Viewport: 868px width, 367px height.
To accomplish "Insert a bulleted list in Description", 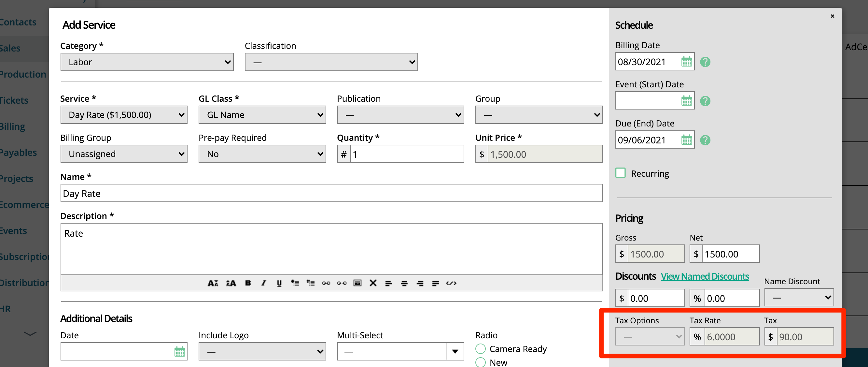I will pyautogui.click(x=295, y=283).
